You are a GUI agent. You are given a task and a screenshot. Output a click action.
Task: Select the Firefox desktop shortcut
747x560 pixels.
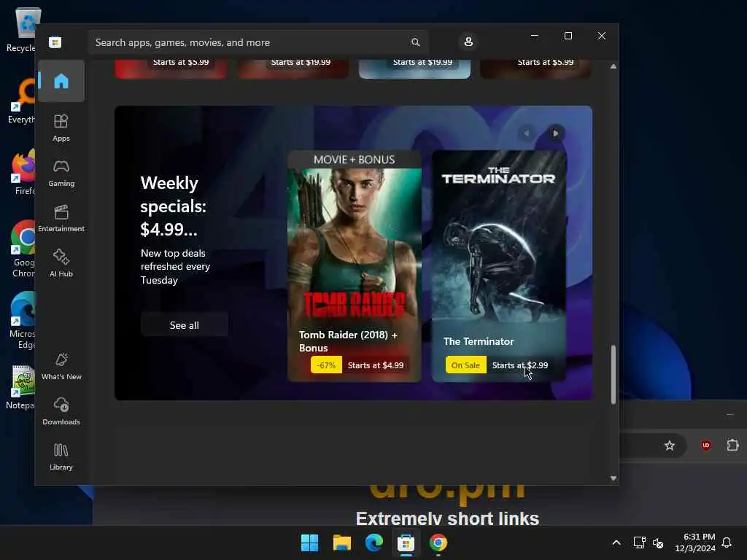point(23,172)
